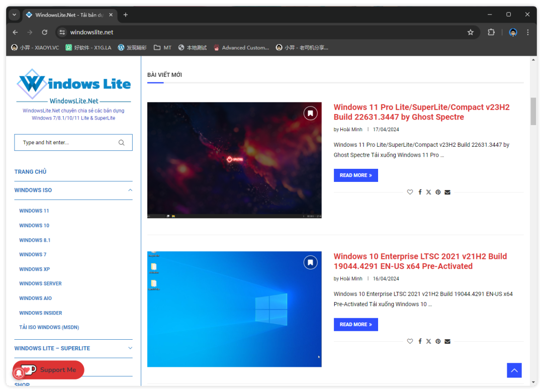Share Windows 11 post on Facebook

(x=420, y=192)
